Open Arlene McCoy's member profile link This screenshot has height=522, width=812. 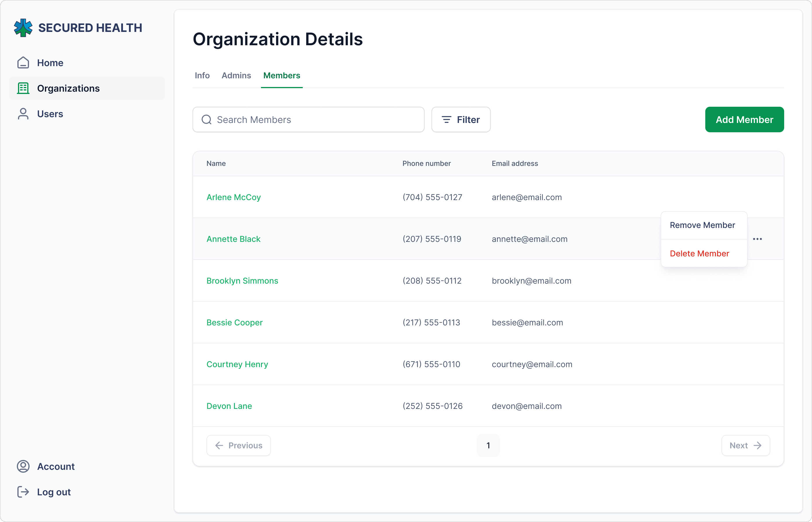(x=233, y=197)
